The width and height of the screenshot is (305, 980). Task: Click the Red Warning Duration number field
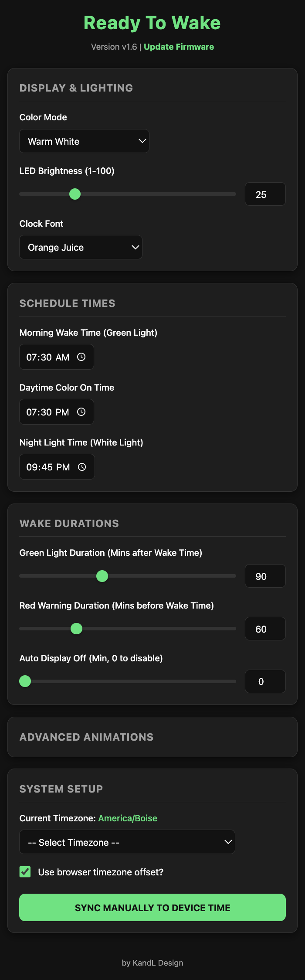[x=265, y=629]
